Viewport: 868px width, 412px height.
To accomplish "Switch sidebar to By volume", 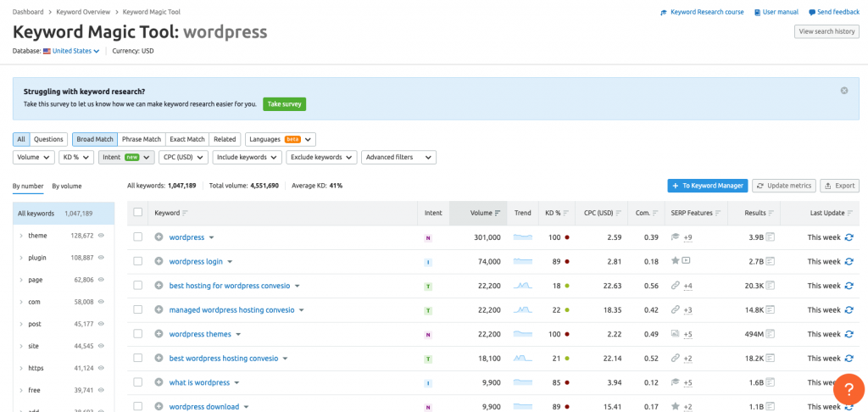I will pos(66,186).
